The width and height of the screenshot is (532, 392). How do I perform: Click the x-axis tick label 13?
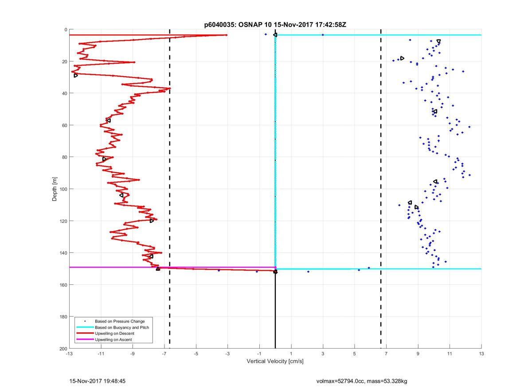[481, 354]
